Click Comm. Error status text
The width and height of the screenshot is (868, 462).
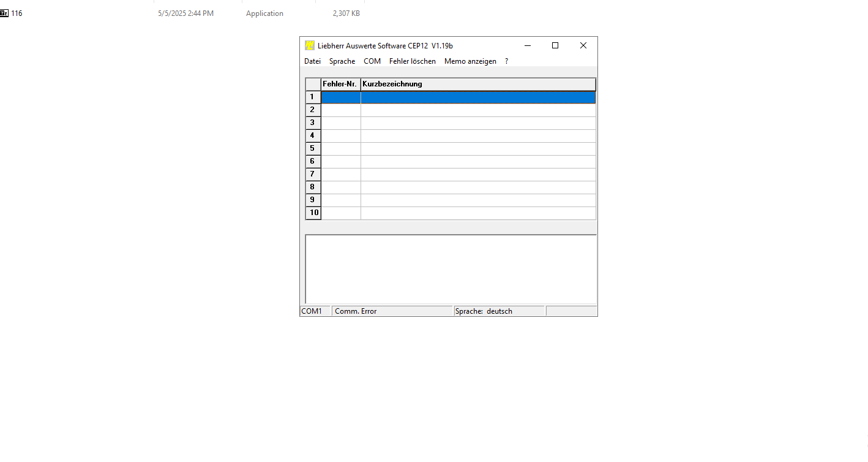tap(356, 311)
